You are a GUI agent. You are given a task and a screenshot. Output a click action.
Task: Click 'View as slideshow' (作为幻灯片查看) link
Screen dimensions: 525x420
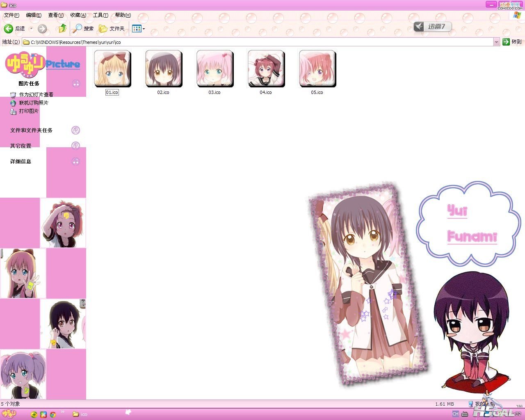(x=36, y=95)
